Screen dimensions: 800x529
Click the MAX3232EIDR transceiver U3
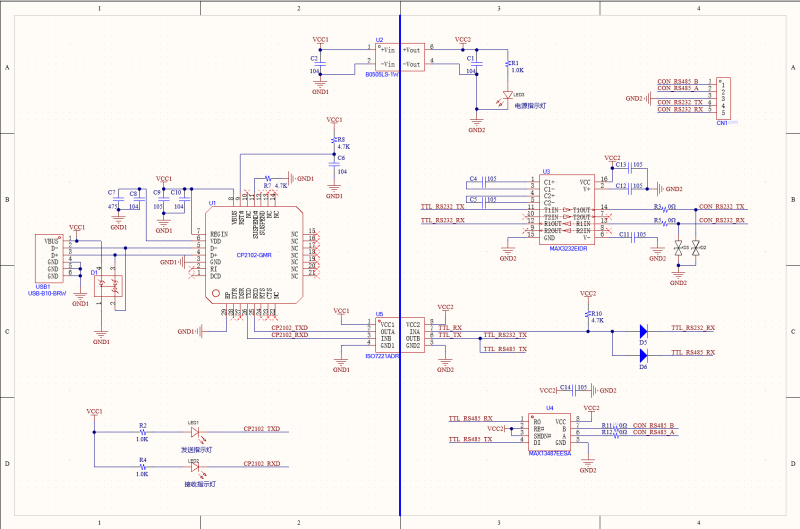(567, 210)
